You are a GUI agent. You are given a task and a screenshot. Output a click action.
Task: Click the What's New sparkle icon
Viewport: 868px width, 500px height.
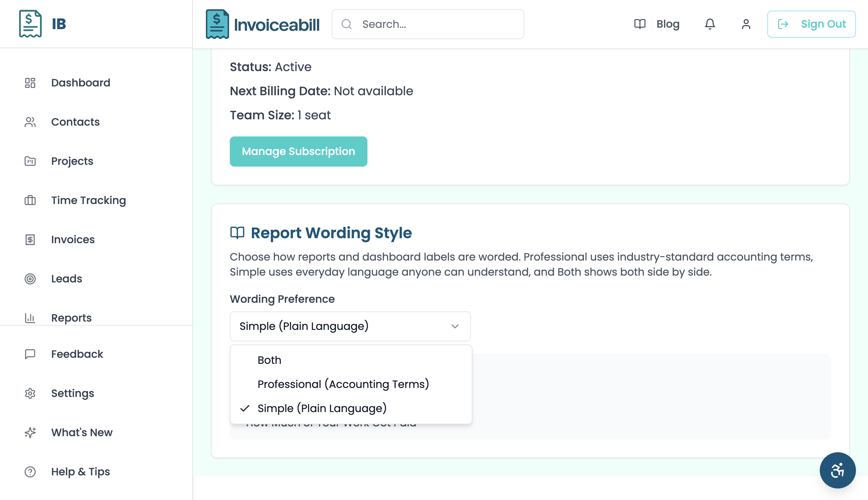pos(30,432)
